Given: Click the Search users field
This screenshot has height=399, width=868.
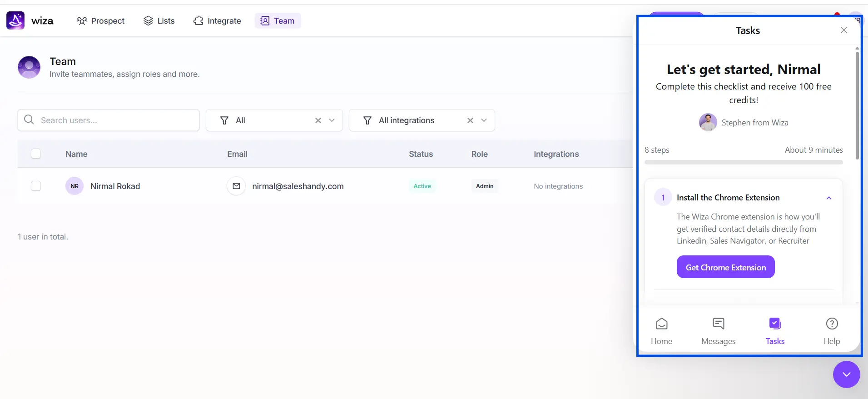Looking at the screenshot, I should click(109, 120).
